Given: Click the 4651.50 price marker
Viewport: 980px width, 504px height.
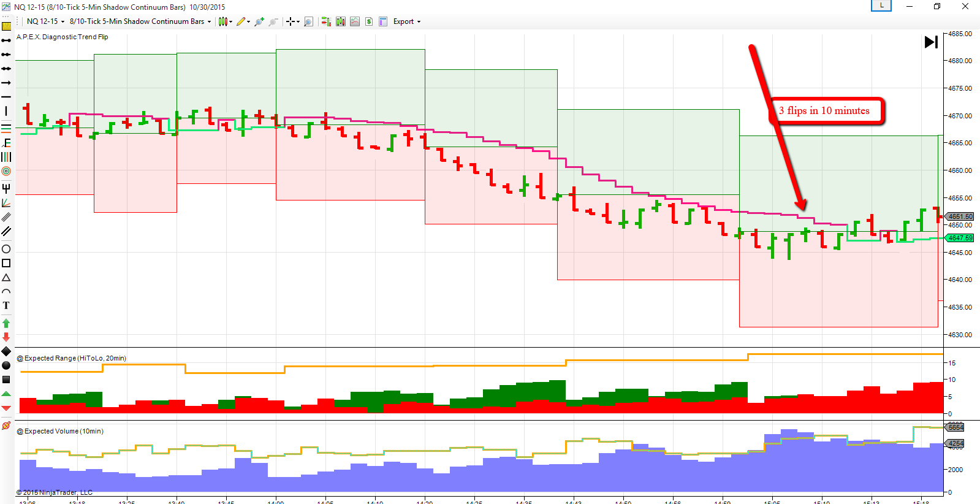Looking at the screenshot, I should click(x=960, y=216).
